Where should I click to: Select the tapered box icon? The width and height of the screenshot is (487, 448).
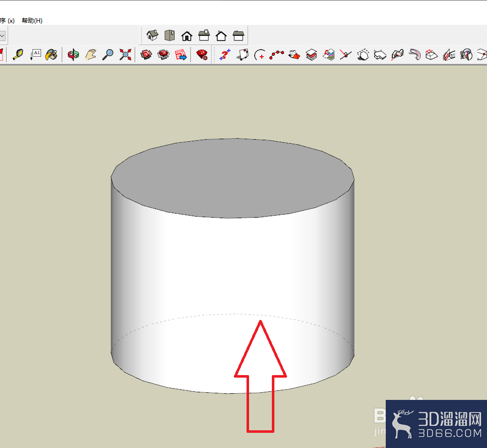pos(431,55)
